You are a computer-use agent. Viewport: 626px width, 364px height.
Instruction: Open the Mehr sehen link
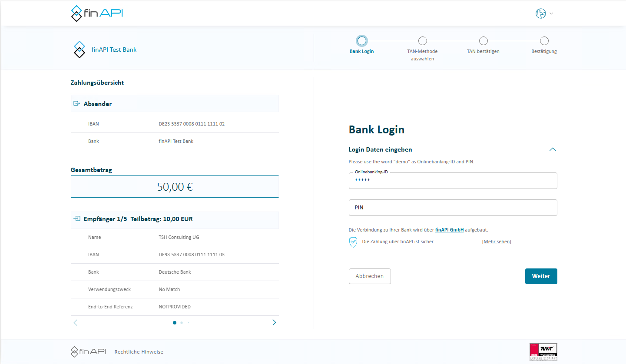[497, 242]
